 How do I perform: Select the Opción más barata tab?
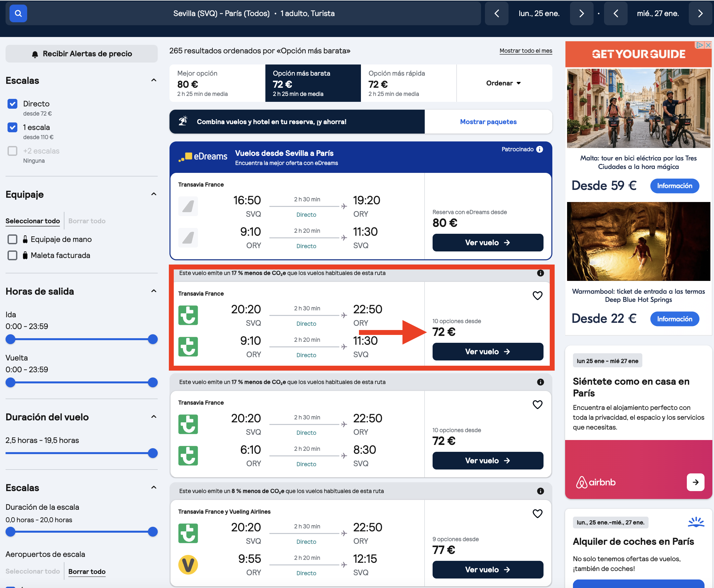(313, 83)
